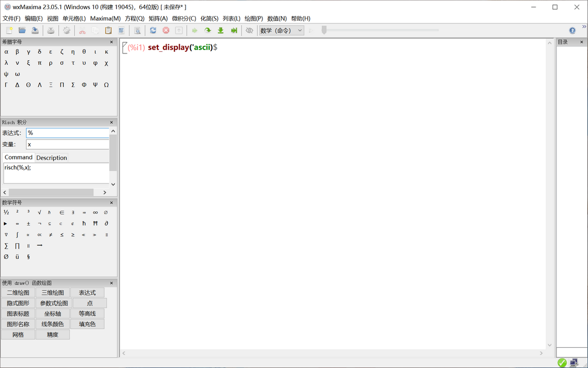Click the New document toolbar icon
The image size is (588, 368).
[9, 30]
